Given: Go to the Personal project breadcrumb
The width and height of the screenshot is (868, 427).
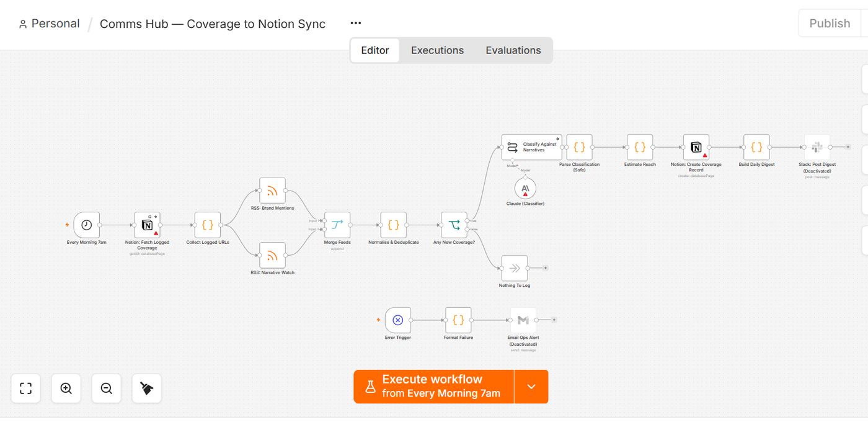Looking at the screenshot, I should pos(49,24).
